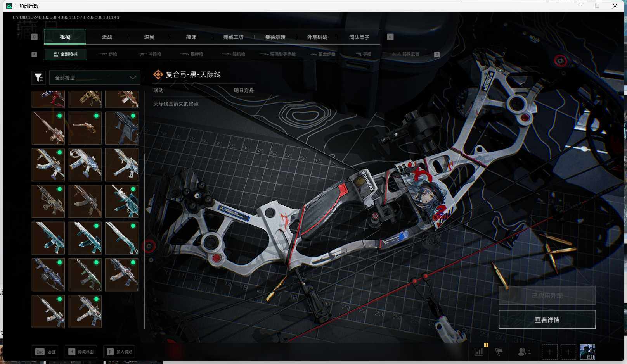Click the E key hint beside 淘汰盒子
The height and width of the screenshot is (364, 627).
390,37
